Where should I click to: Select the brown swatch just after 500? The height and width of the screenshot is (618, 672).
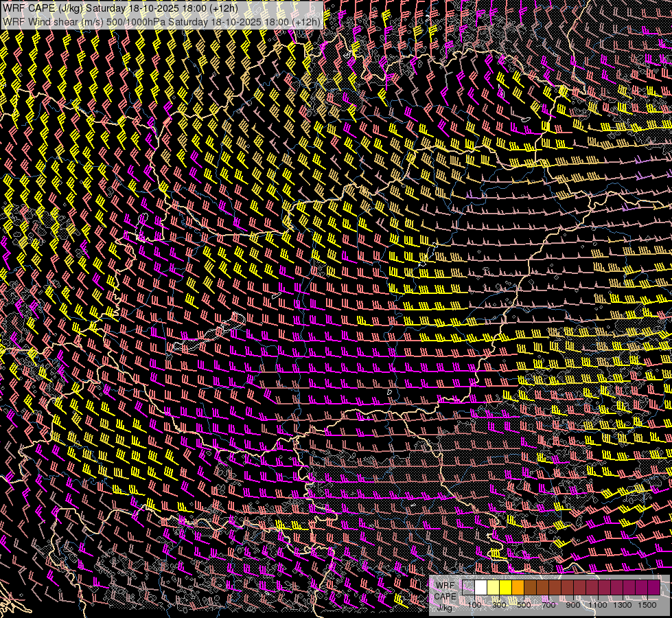click(x=531, y=588)
